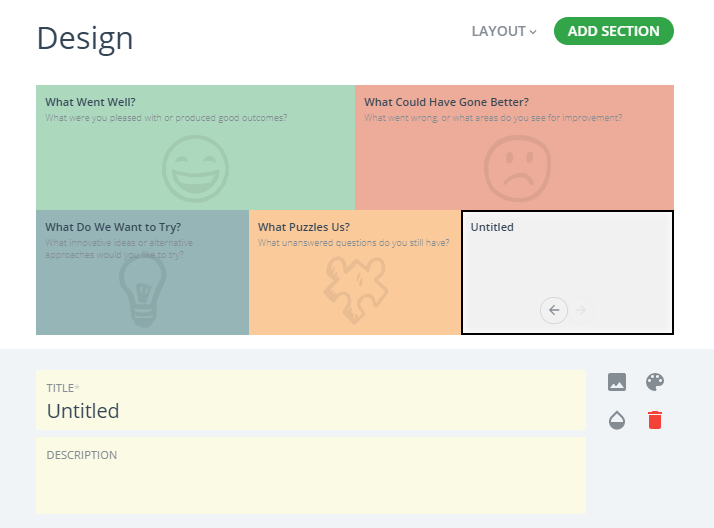Image resolution: width=714 pixels, height=528 pixels.
Task: Select the What Went Well? section
Action: coord(195,147)
